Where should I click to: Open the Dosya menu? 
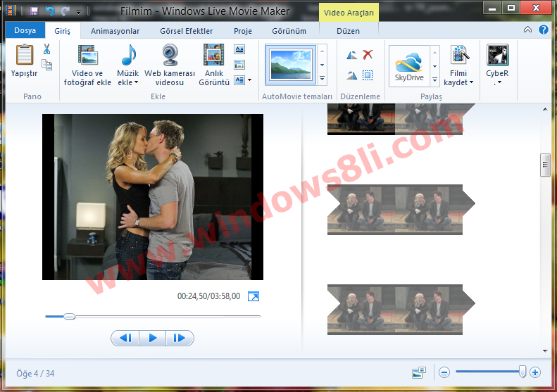pyautogui.click(x=25, y=30)
